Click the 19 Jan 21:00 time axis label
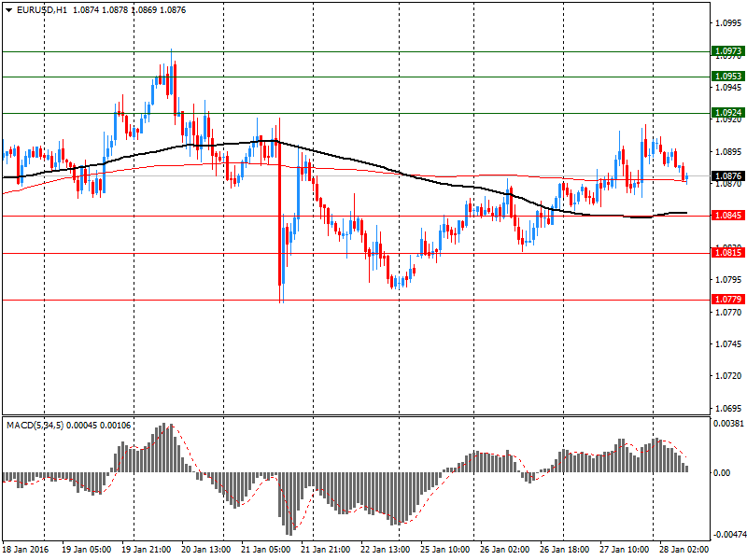The height and width of the screenshot is (560, 747). [x=147, y=549]
